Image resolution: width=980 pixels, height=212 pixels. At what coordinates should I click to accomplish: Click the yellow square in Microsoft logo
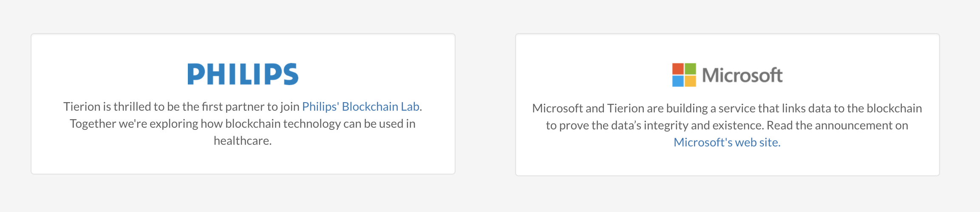[x=691, y=81]
